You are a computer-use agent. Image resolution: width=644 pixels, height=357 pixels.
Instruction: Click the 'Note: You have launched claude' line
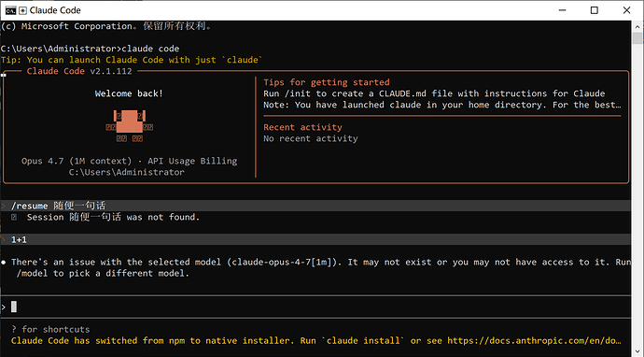pos(442,105)
